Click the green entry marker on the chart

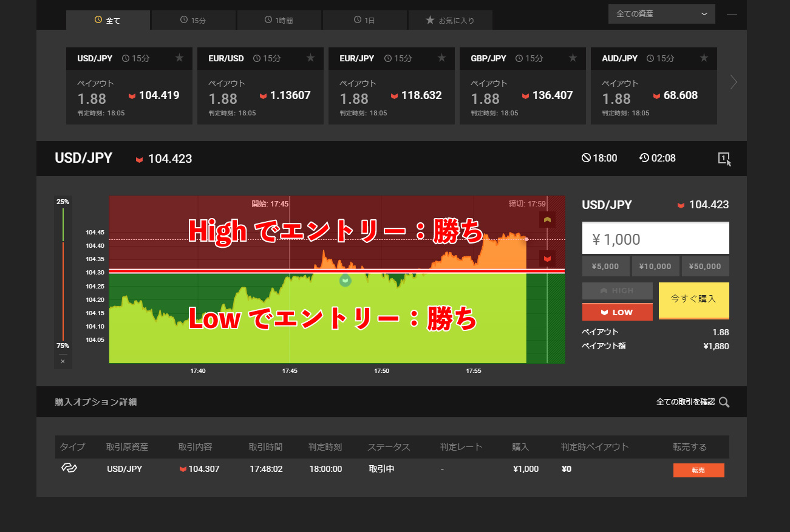(x=345, y=281)
